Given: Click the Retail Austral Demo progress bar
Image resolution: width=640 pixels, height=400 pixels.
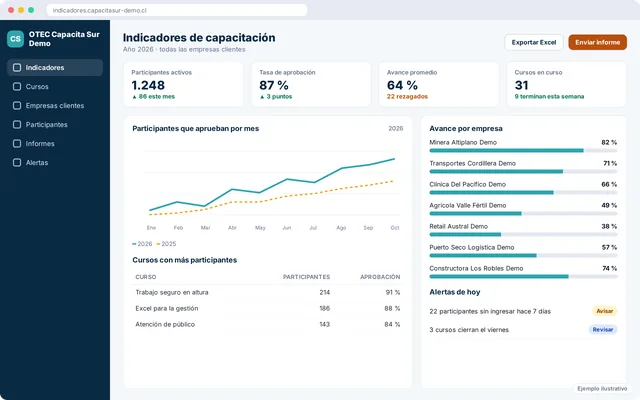Looking at the screenshot, I should [x=523, y=234].
